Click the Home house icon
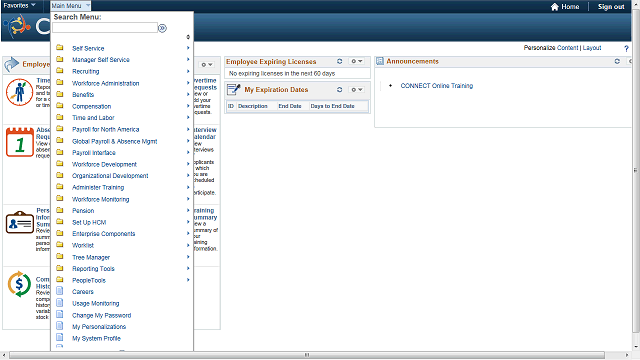Viewport: 640px width, 360px height. (x=554, y=7)
